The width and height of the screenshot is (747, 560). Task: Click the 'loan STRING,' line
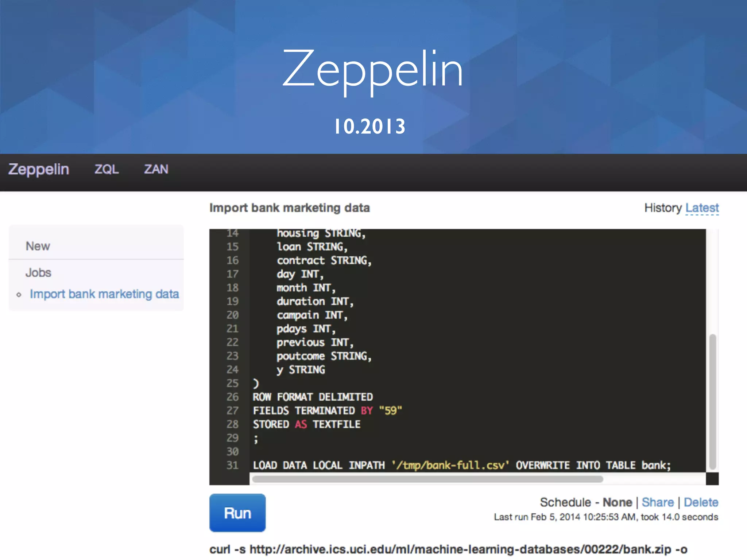[312, 246]
